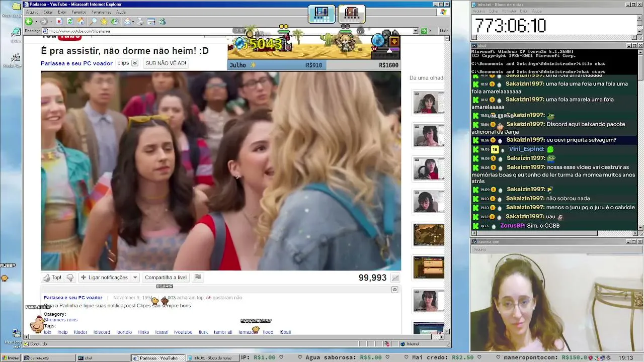Open the back arrow's history dropdown
The height and width of the screenshot is (362, 644).
click(35, 22)
